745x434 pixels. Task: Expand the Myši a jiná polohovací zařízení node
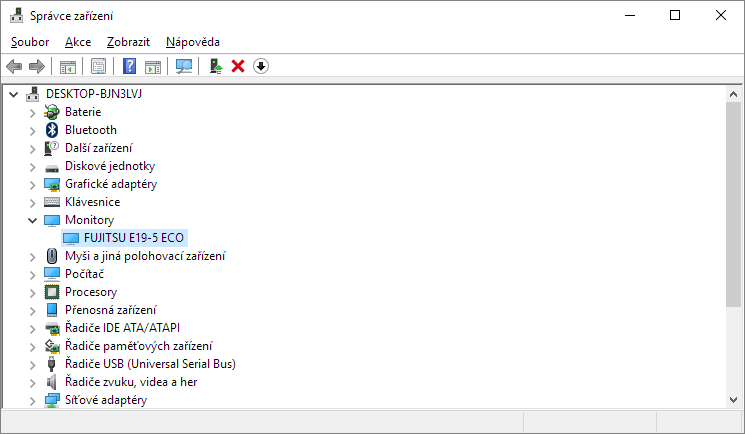click(32, 257)
